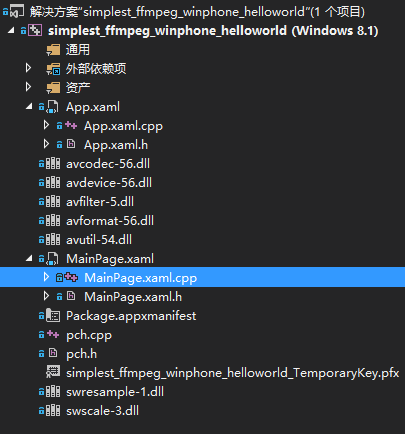Select the MainPage.xaml file name
Viewport: 405px width, 434px height.
[110, 259]
